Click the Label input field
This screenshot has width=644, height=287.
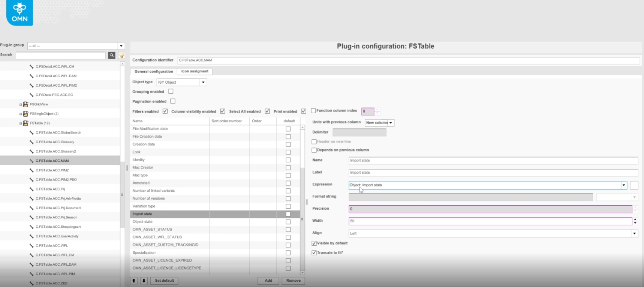(493, 173)
